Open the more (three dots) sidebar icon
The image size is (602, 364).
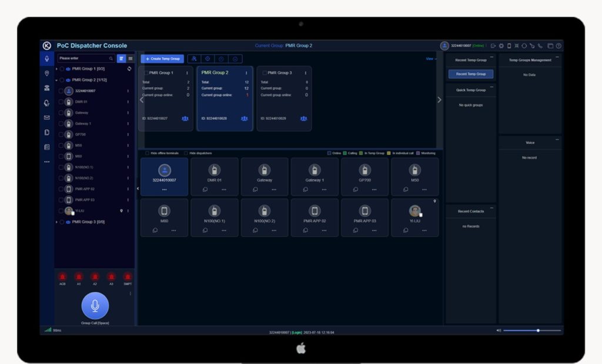47,162
